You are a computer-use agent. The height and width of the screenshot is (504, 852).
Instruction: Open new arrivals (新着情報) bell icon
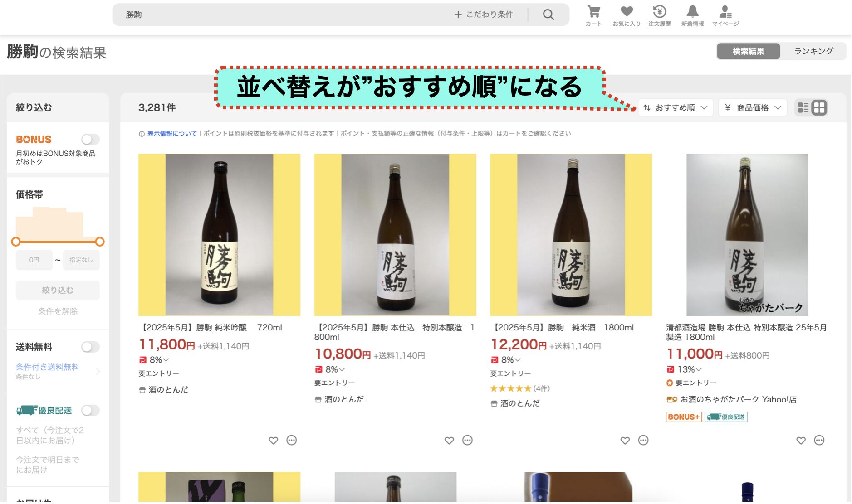692,16
